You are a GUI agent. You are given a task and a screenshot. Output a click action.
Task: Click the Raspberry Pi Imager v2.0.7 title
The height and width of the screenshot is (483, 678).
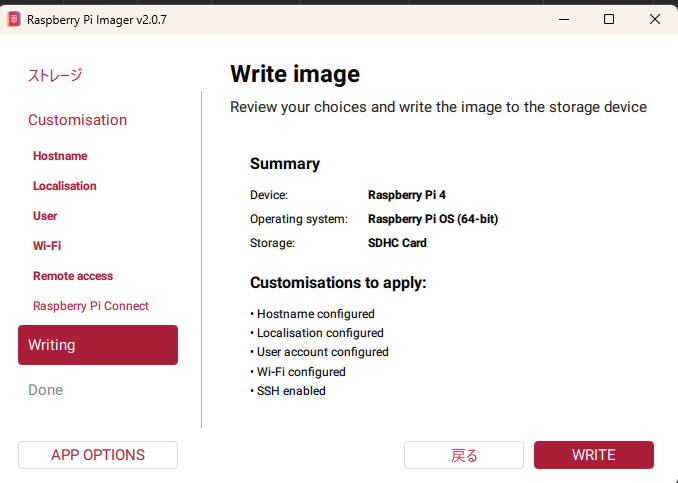[96, 20]
